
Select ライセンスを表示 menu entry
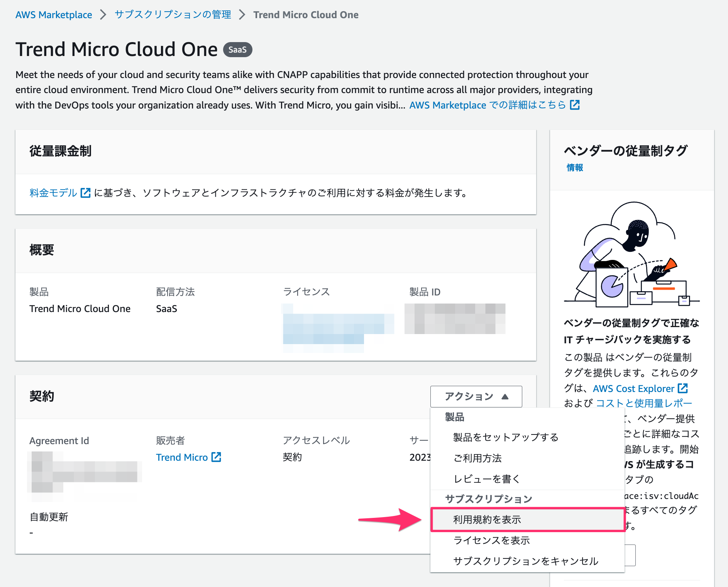[492, 540]
